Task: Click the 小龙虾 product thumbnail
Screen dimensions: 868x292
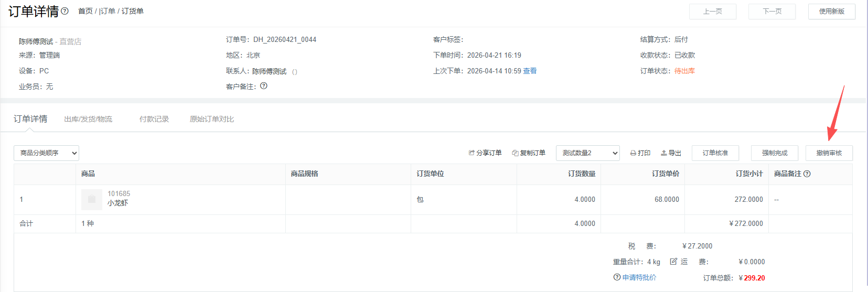Action: coord(92,200)
